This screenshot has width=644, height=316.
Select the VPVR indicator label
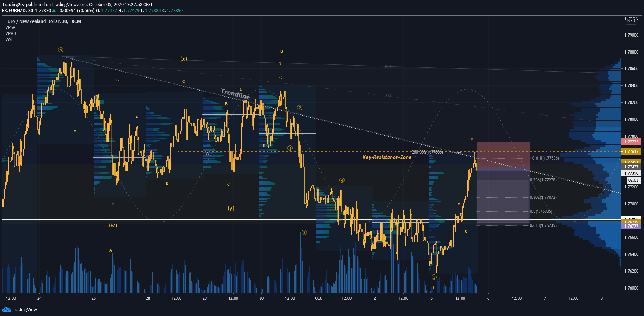tap(11, 33)
